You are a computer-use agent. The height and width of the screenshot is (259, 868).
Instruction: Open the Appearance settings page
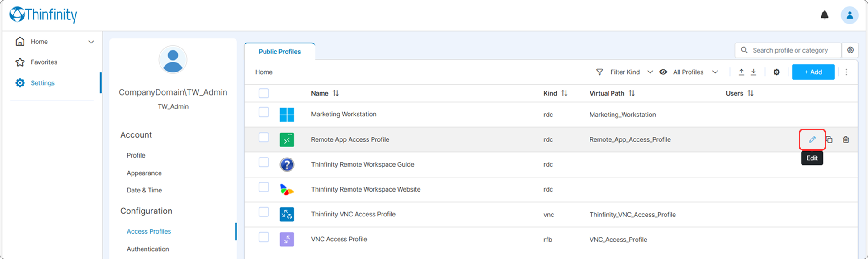click(x=144, y=173)
